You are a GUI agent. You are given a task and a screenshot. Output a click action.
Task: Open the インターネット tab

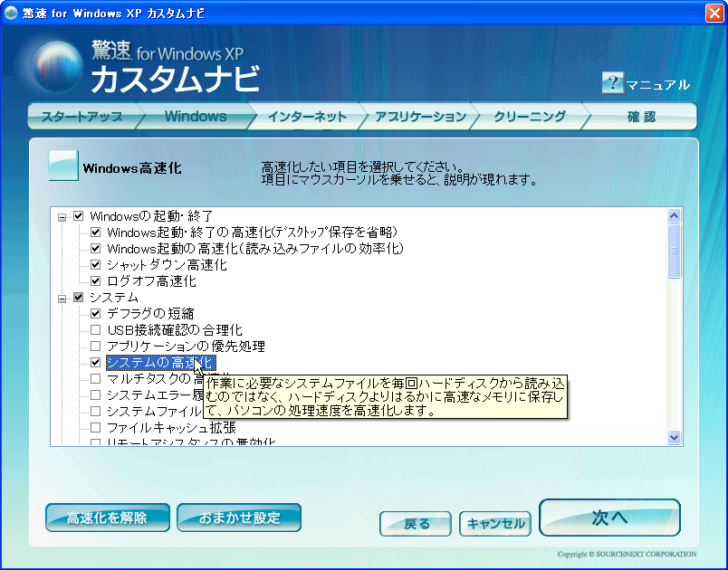pos(307,116)
